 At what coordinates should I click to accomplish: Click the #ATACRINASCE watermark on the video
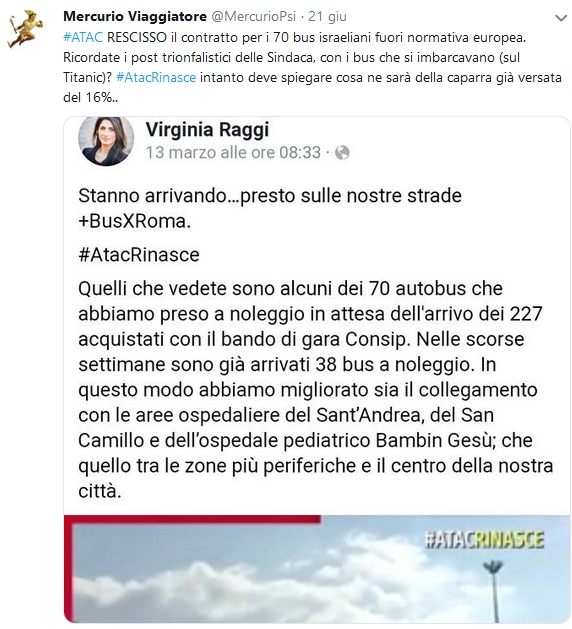tap(485, 540)
